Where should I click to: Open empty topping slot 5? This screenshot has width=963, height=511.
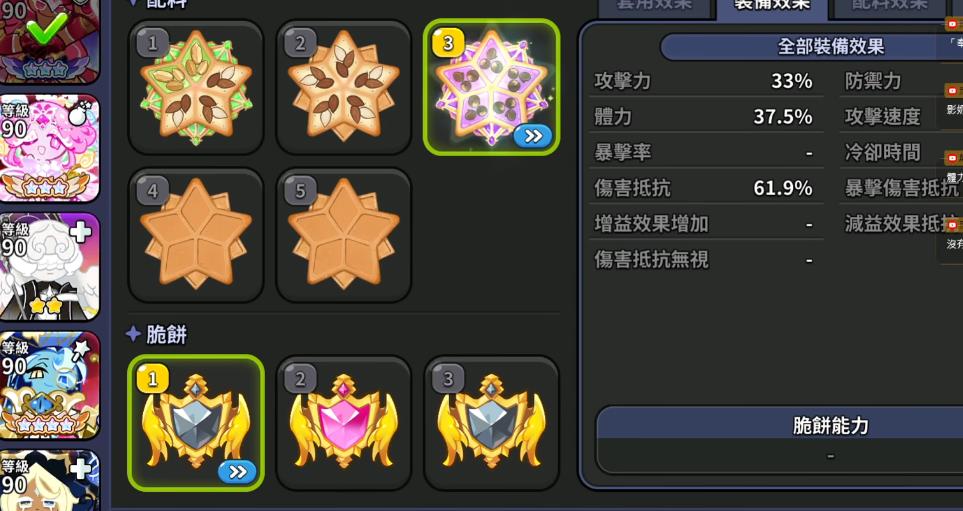click(x=344, y=235)
